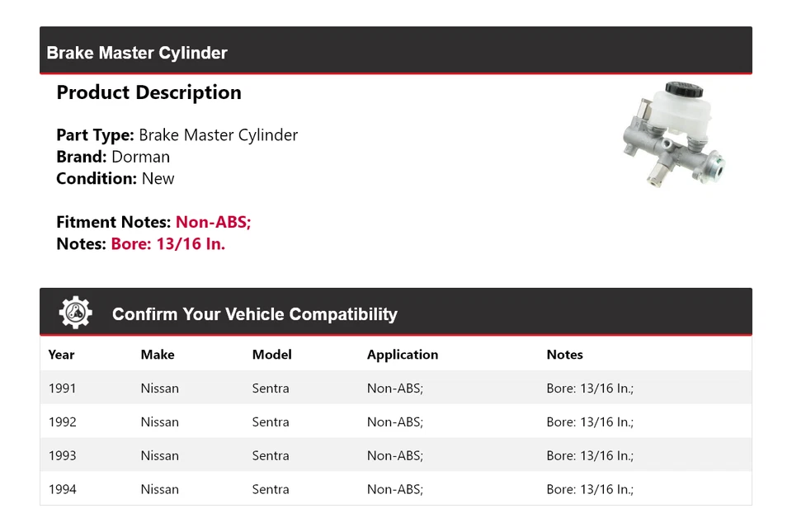
Task: Click the gear icon beside Confirm Your Vehicle Compatibility
Action: click(x=75, y=313)
